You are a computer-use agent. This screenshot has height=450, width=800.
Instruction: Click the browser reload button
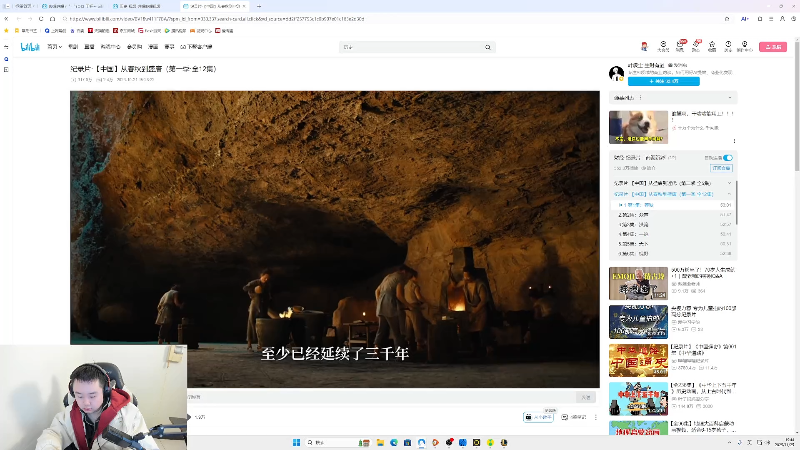click(41, 19)
